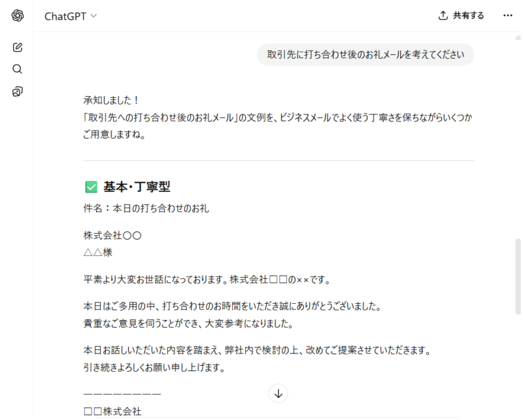Click the ChatGPT logo in the sidebar
This screenshot has height=420, width=523.
tap(18, 16)
